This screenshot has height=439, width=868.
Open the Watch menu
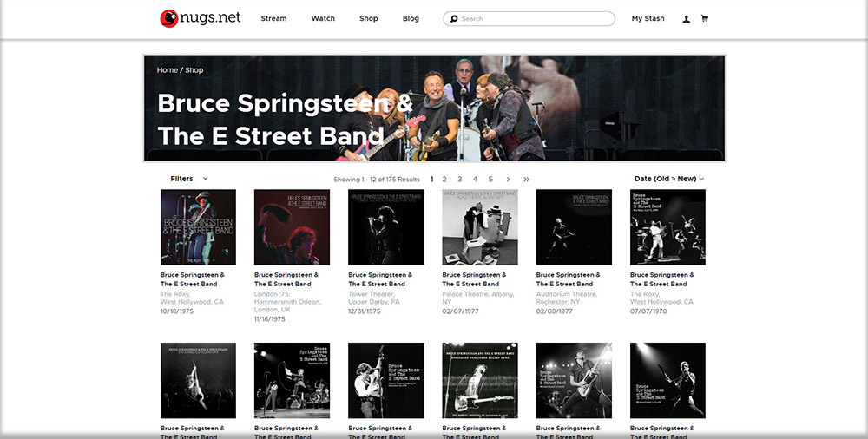click(323, 19)
